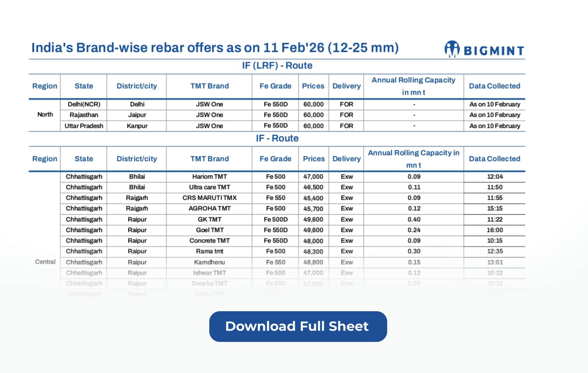The height and width of the screenshot is (373, 588).
Task: Select the Kanpur district cell
Action: [137, 126]
